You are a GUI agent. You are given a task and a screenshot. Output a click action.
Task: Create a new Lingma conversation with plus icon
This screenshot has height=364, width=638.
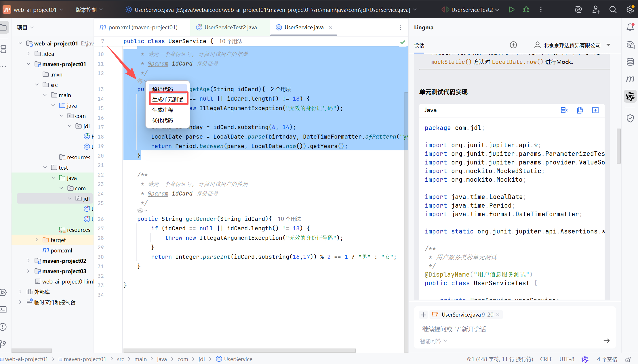(513, 45)
